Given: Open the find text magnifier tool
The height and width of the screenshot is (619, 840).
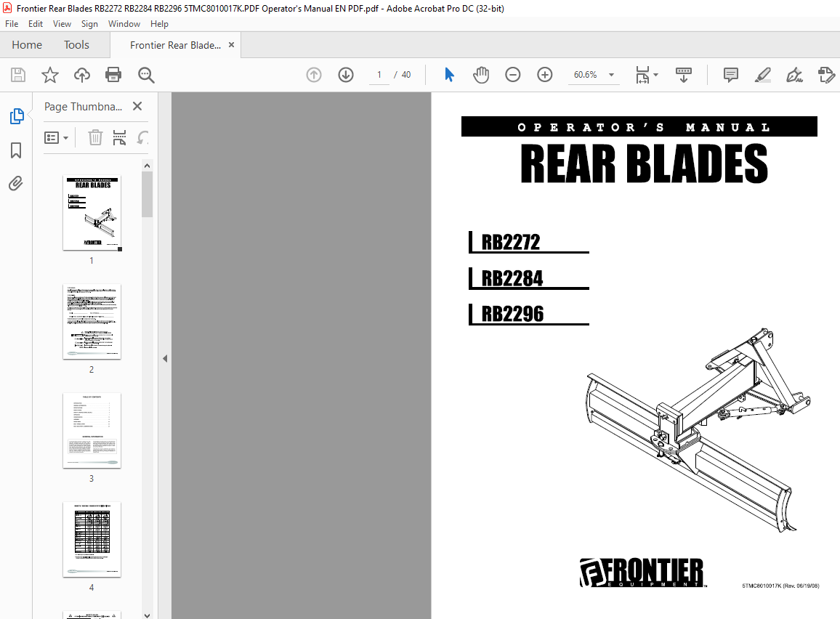Looking at the screenshot, I should point(146,75).
